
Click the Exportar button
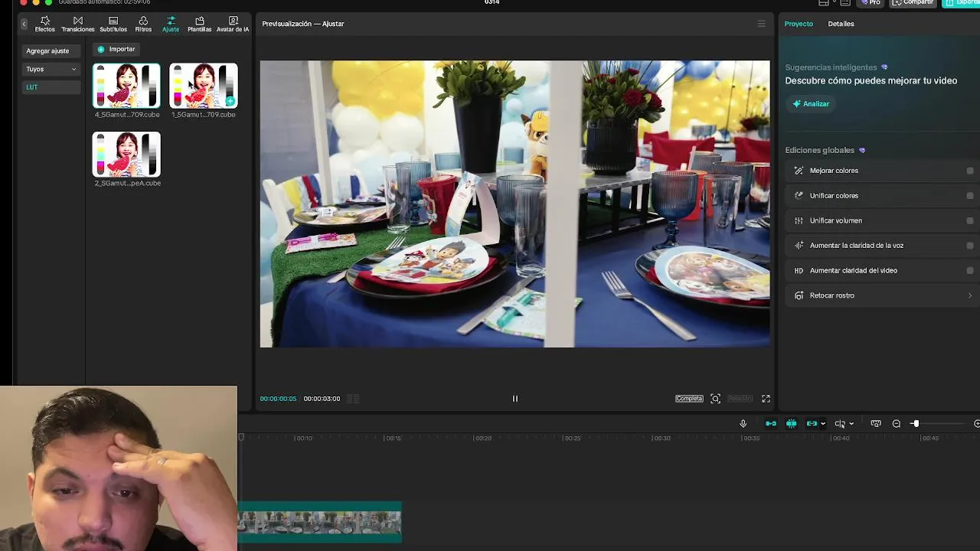coord(961,2)
